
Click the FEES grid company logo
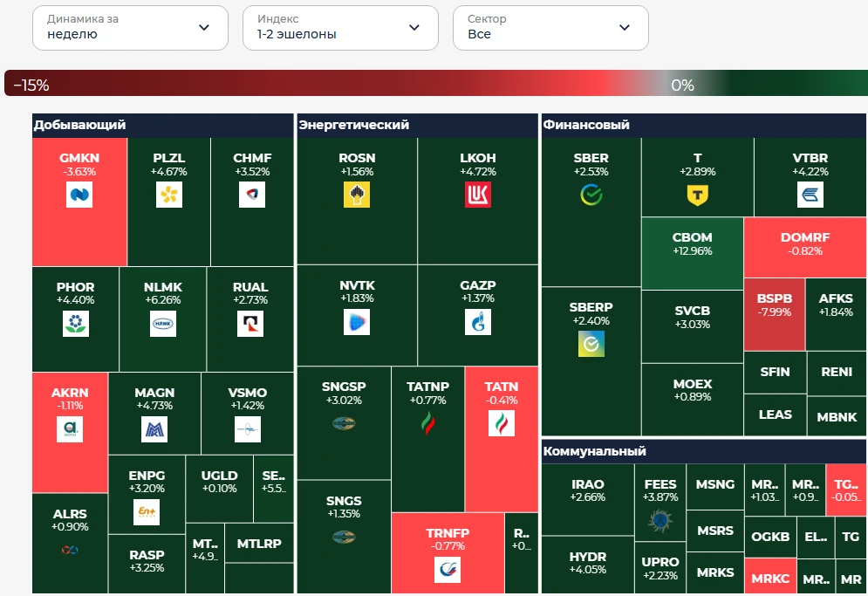click(x=660, y=521)
